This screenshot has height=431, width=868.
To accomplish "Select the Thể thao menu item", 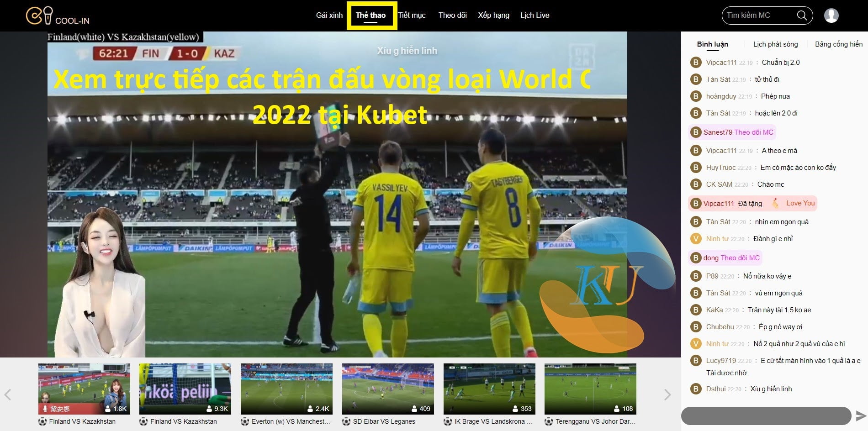I will (x=370, y=15).
